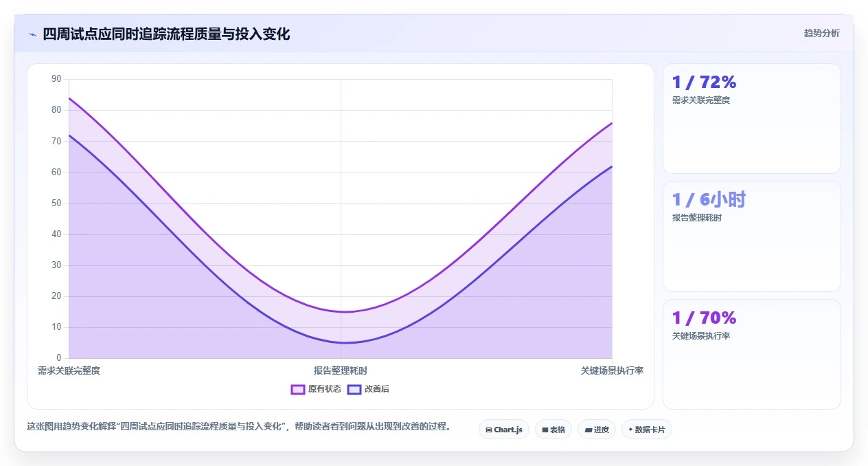Click the 报告整理耗时 x-axis label

click(341, 370)
